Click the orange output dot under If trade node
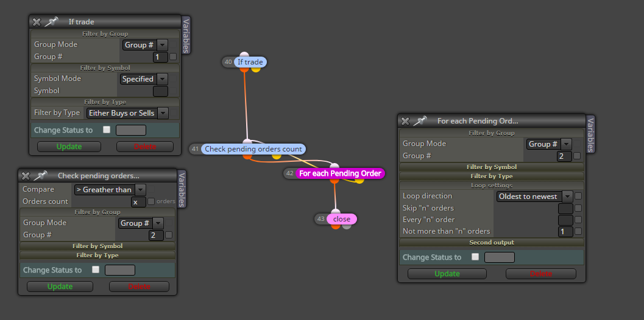The width and height of the screenshot is (644, 320). click(x=244, y=69)
